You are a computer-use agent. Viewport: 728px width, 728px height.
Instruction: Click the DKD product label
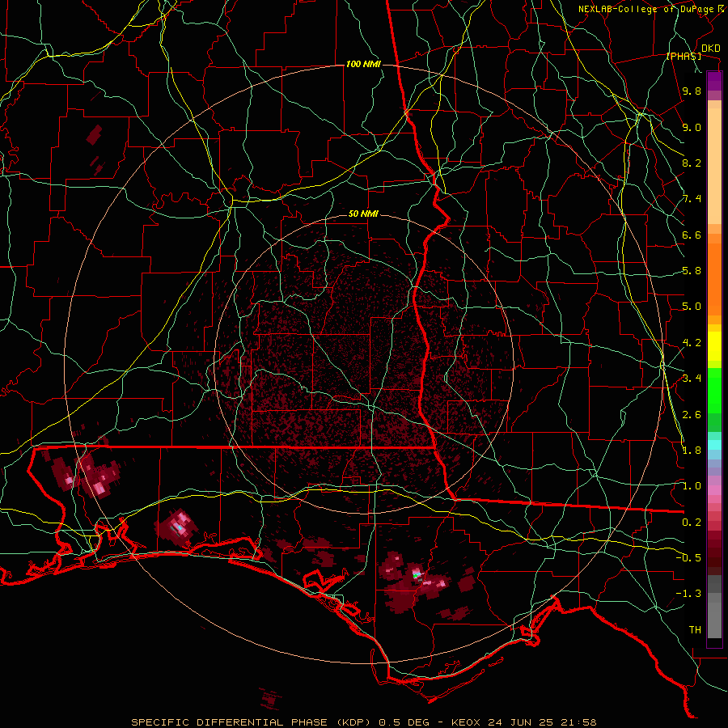tap(711, 49)
